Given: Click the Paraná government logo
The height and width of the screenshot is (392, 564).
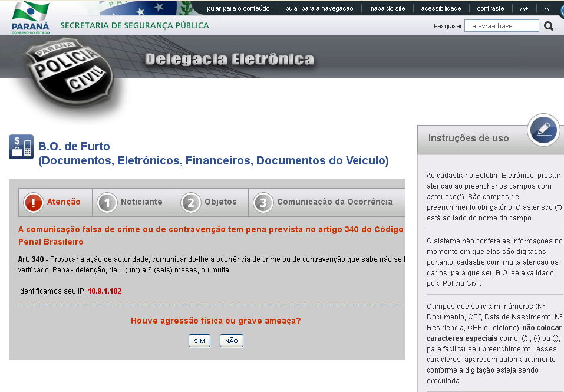Looking at the screenshot, I should 31,18.
